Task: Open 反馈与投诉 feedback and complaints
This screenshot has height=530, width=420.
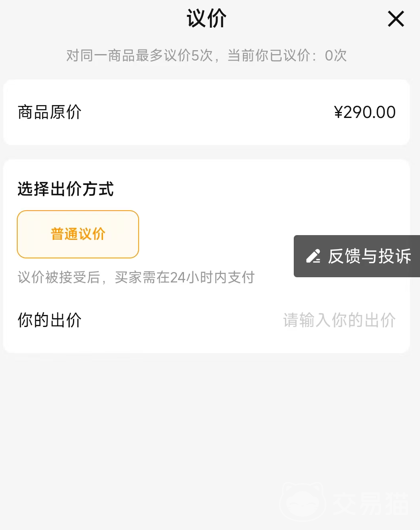Action: [x=357, y=256]
